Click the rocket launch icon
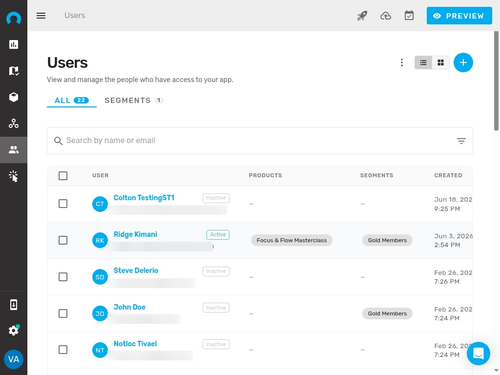Screen dimensions: 500x375 (x=362, y=16)
